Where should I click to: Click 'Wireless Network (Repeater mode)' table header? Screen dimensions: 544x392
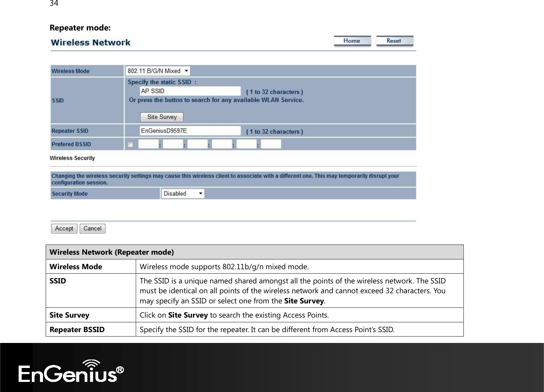tap(255, 252)
